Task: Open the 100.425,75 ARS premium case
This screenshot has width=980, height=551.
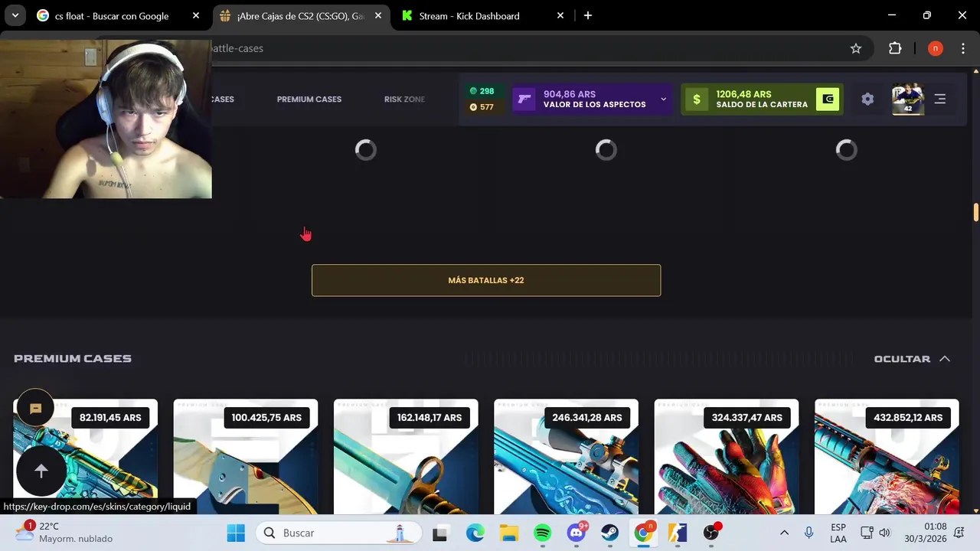Action: tap(246, 456)
